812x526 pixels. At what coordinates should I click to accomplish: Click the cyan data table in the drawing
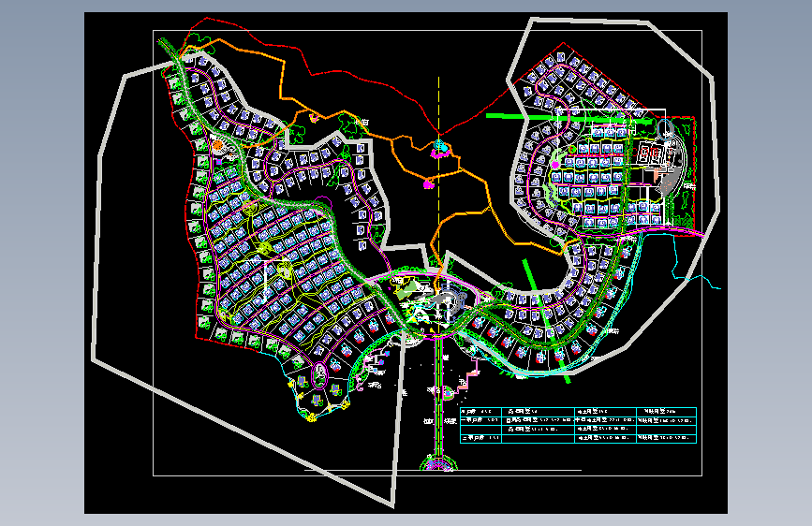pyautogui.click(x=579, y=425)
